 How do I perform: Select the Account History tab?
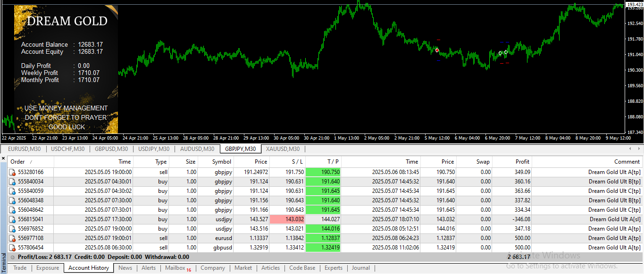point(89,268)
